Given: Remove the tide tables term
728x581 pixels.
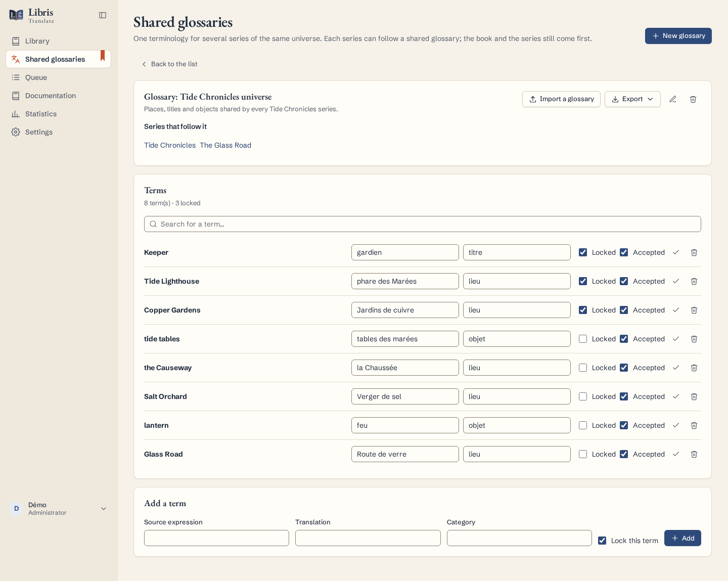Looking at the screenshot, I should [694, 339].
